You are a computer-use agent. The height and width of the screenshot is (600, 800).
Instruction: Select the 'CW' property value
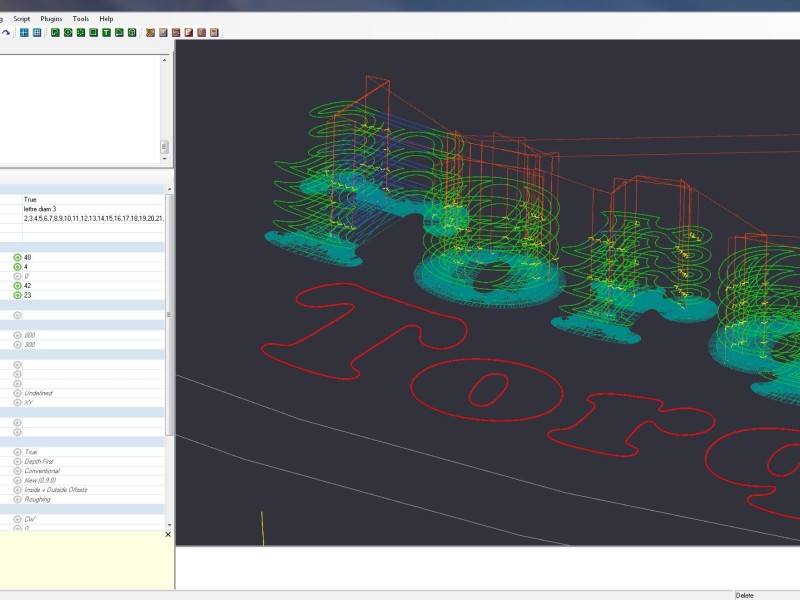coord(30,519)
